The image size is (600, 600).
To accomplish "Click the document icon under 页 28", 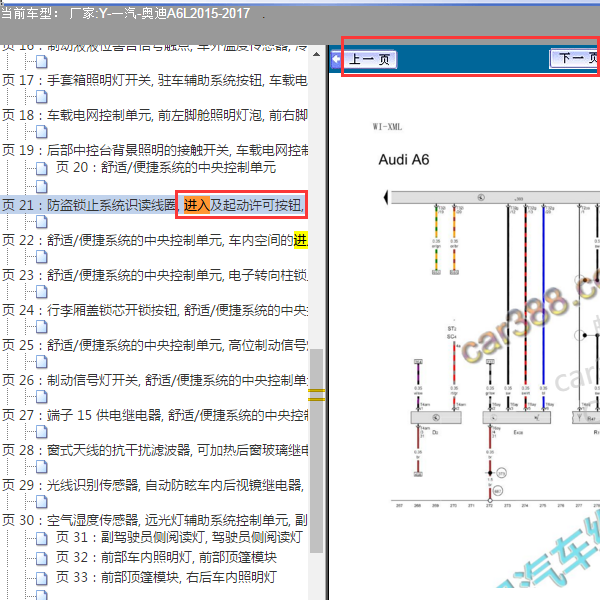I will click(42, 467).
